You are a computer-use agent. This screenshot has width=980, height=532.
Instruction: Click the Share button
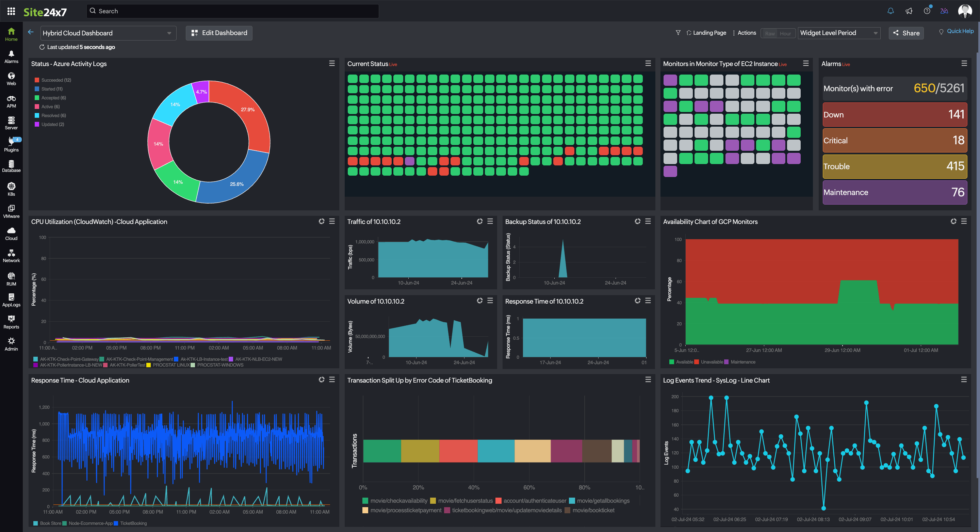(x=906, y=33)
